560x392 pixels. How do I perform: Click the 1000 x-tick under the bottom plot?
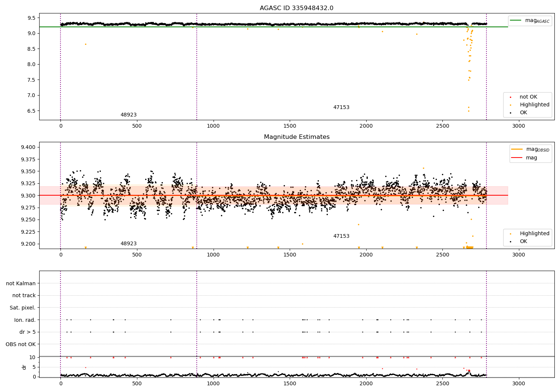(213, 384)
